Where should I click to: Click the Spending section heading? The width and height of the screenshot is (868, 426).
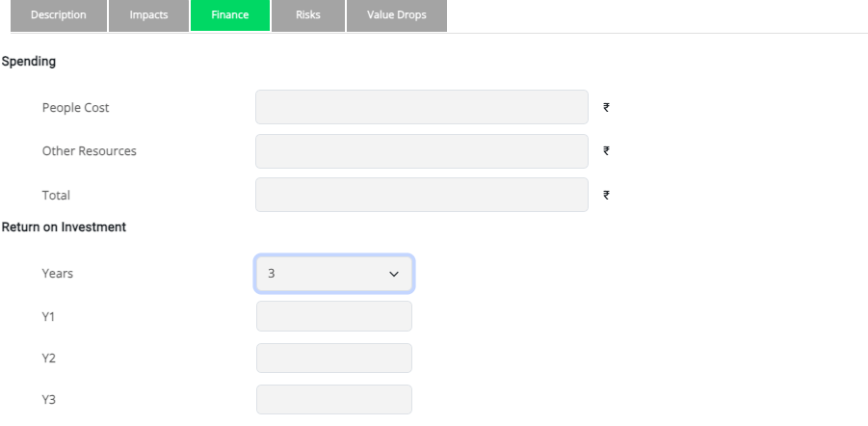click(x=28, y=62)
